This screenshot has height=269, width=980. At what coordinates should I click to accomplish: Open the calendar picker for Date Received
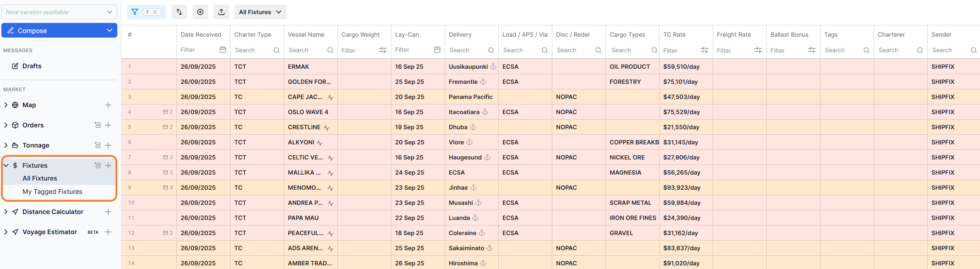[x=223, y=50]
